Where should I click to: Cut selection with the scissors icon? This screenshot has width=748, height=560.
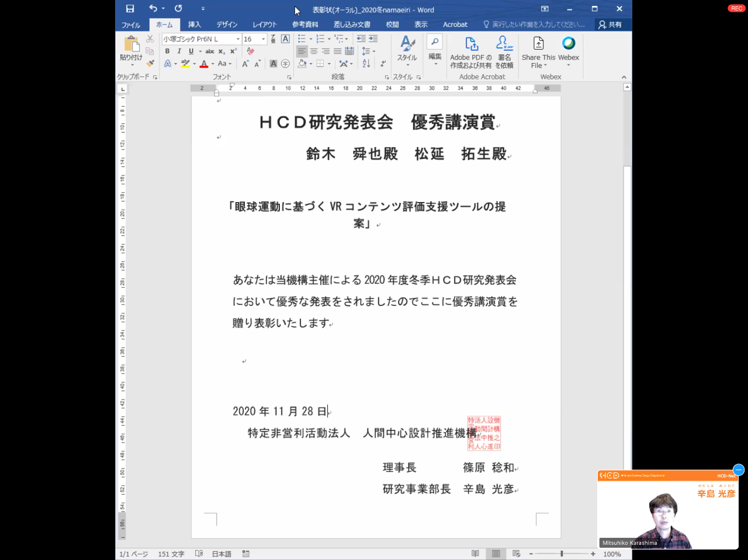tap(150, 39)
